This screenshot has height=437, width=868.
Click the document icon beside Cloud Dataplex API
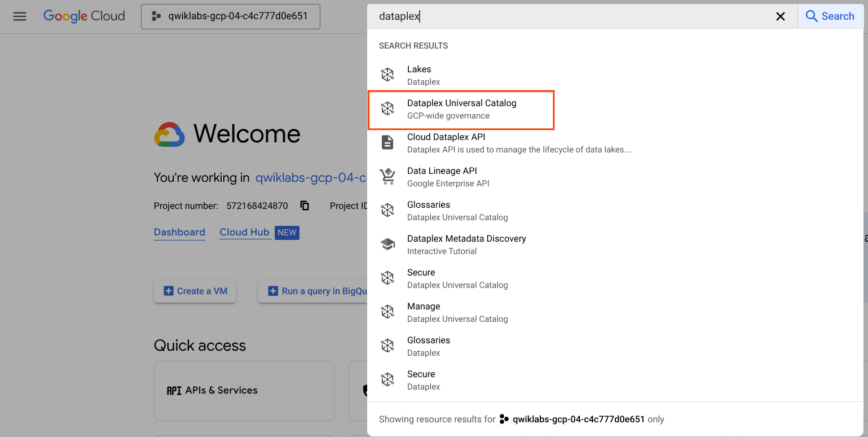(x=387, y=142)
